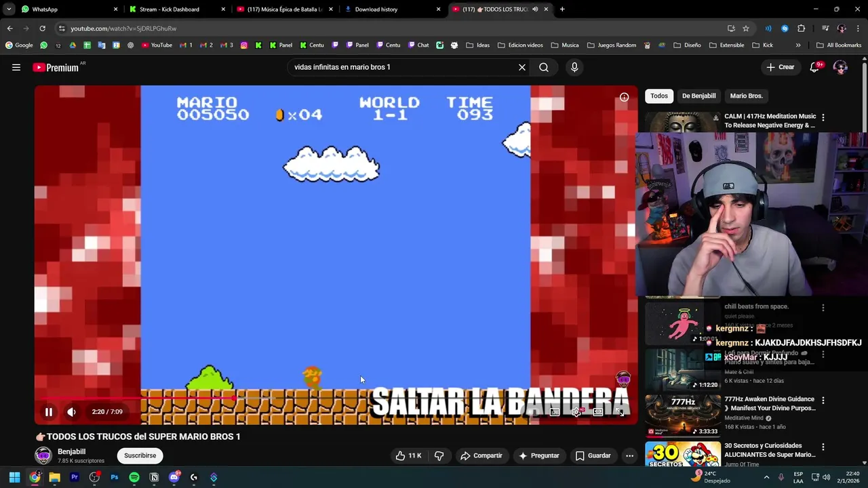The image size is (868, 488).
Task: Open the 777Hz Awaken Divine Guidance thumbnail
Action: [683, 415]
